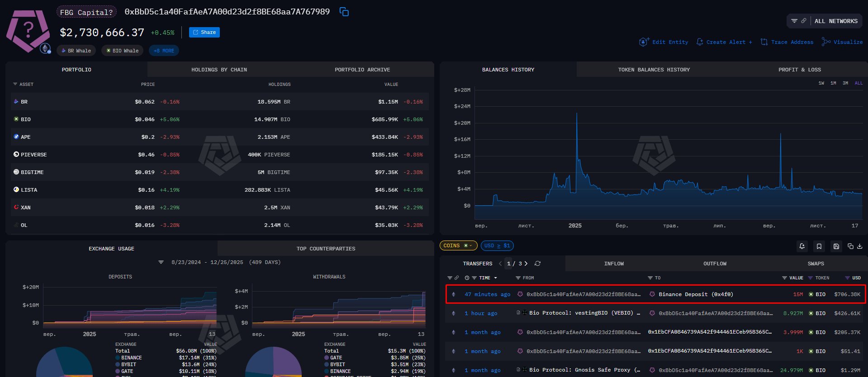The width and height of the screenshot is (868, 377).
Task: Go to next transfers page arrow
Action: [526, 264]
